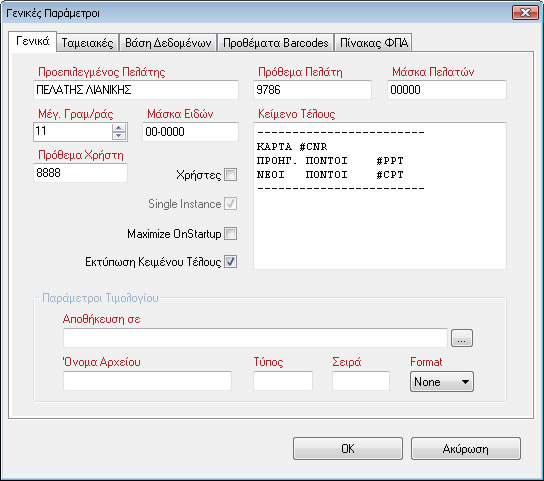The image size is (544, 481).
Task: Click the 'ΚΑΡΤΑ #CNR' text line
Action: coord(292,147)
